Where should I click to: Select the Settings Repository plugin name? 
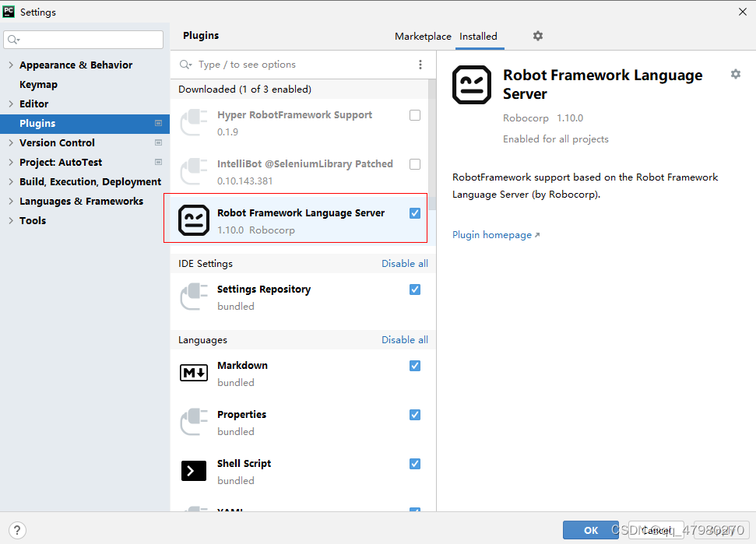[264, 289]
